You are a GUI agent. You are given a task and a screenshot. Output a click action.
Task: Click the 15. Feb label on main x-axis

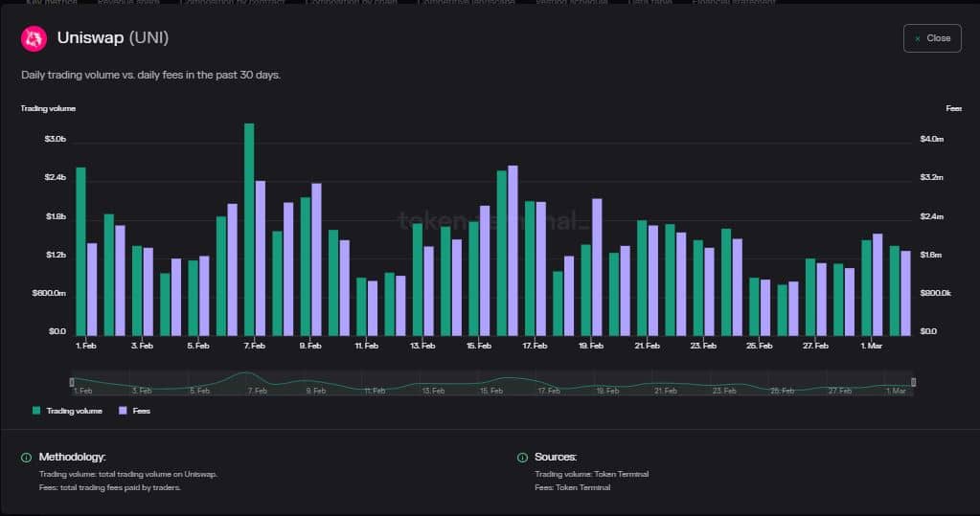click(479, 346)
